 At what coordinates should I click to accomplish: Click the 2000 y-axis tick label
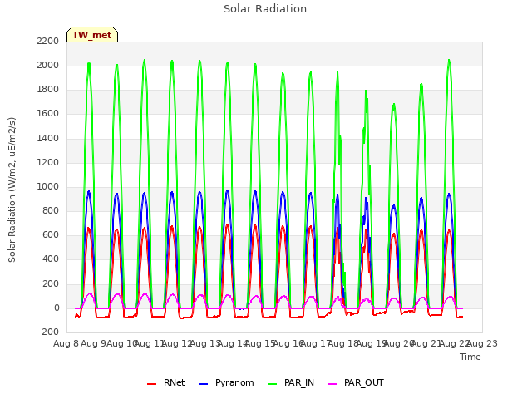pyautogui.click(x=48, y=65)
